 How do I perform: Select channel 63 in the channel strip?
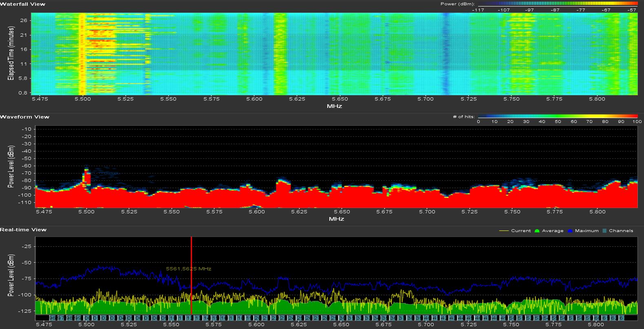tap(621, 318)
